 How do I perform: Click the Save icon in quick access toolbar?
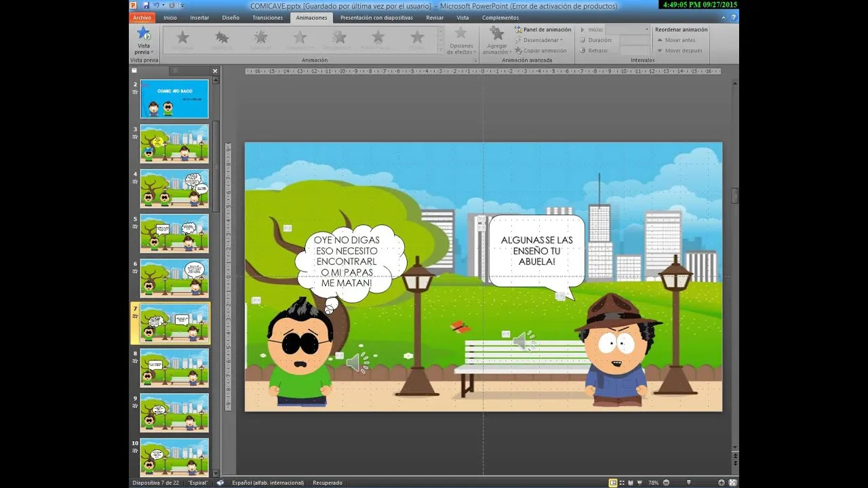[x=146, y=5]
